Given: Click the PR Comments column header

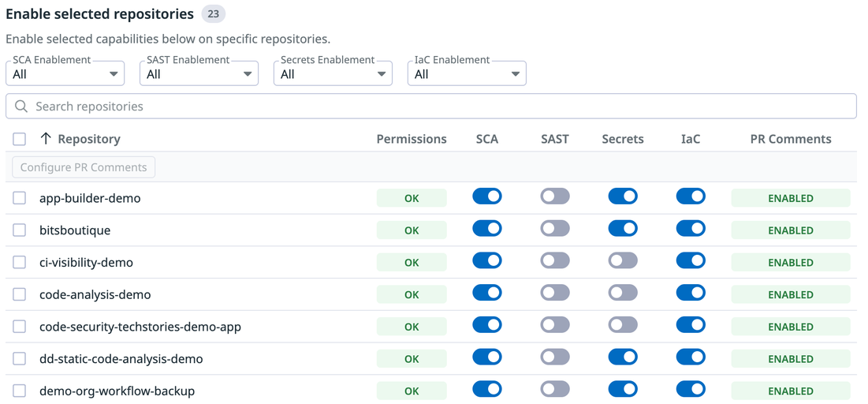Looking at the screenshot, I should (791, 139).
